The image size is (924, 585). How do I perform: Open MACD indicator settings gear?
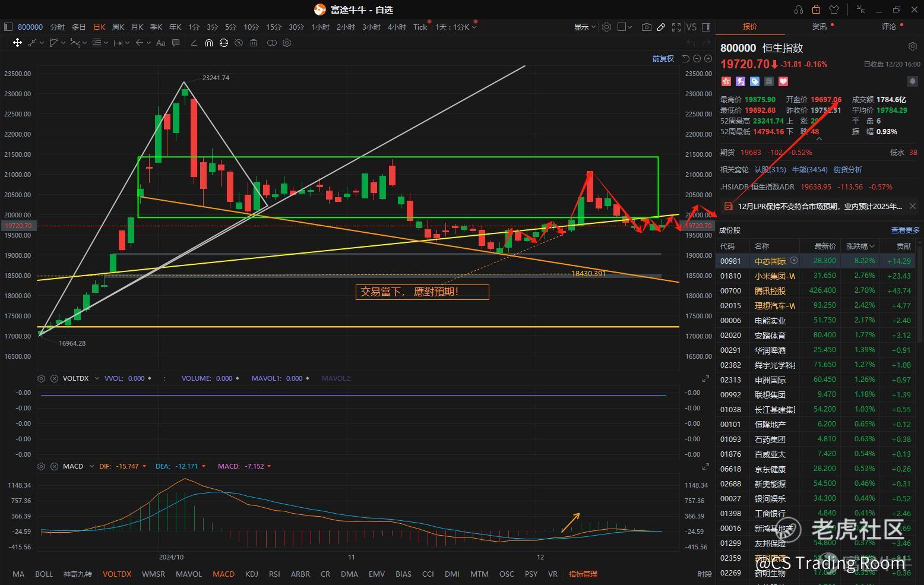click(x=41, y=466)
